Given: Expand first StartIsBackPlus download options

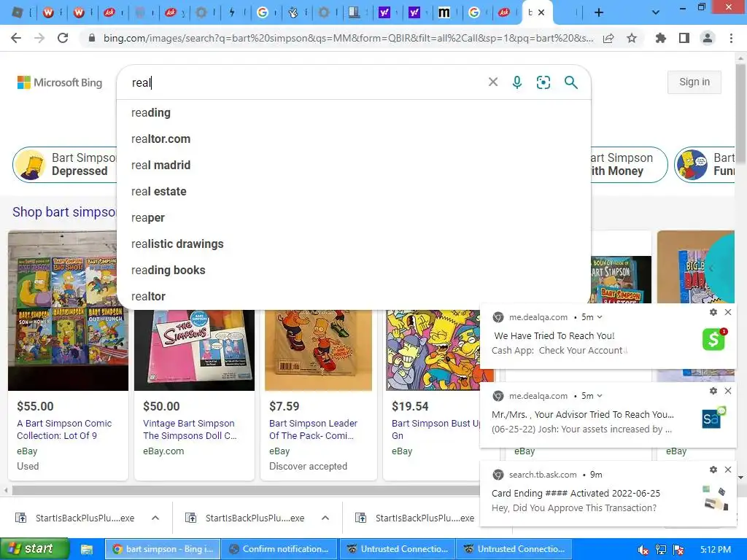Looking at the screenshot, I should 155,518.
